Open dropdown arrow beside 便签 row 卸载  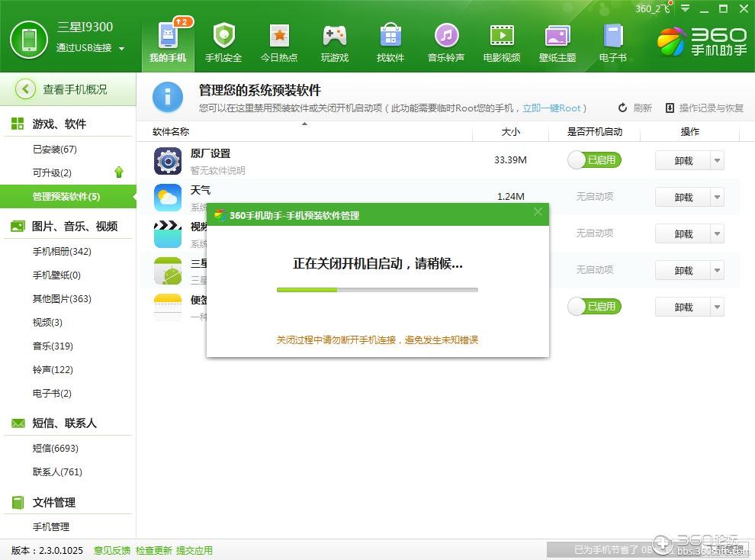click(x=718, y=307)
